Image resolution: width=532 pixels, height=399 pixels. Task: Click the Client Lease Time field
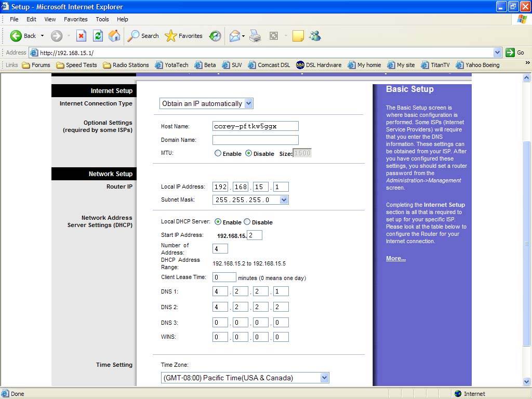coord(224,277)
